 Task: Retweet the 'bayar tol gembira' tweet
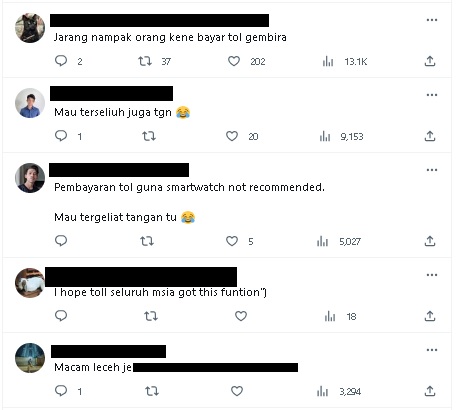pos(145,61)
